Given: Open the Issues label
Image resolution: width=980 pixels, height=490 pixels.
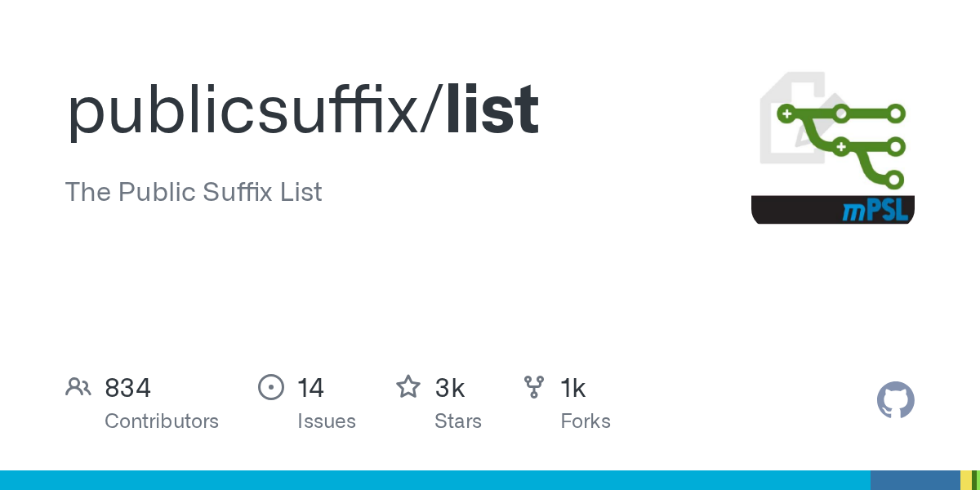Looking at the screenshot, I should [x=327, y=421].
